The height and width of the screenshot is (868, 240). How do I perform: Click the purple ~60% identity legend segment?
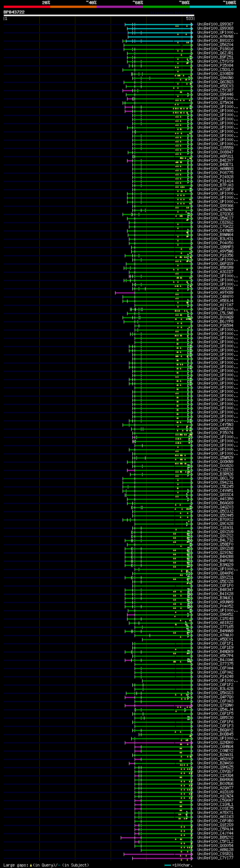click(120, 7)
